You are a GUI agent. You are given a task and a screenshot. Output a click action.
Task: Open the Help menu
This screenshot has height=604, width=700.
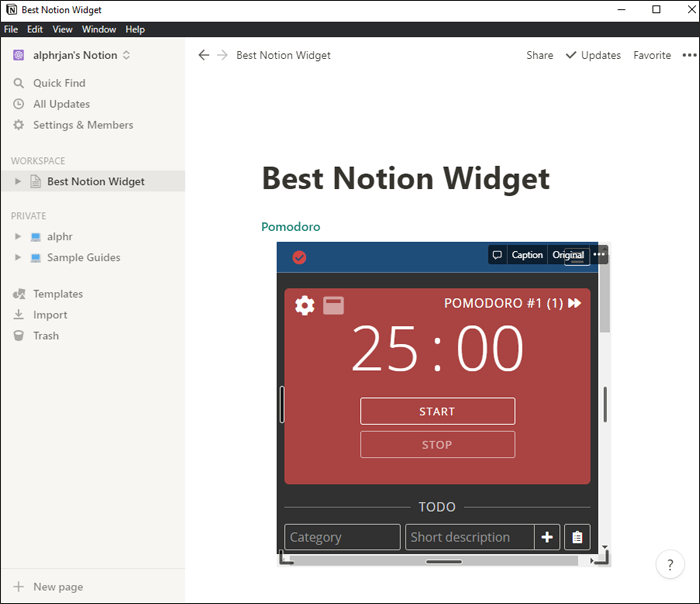point(135,29)
